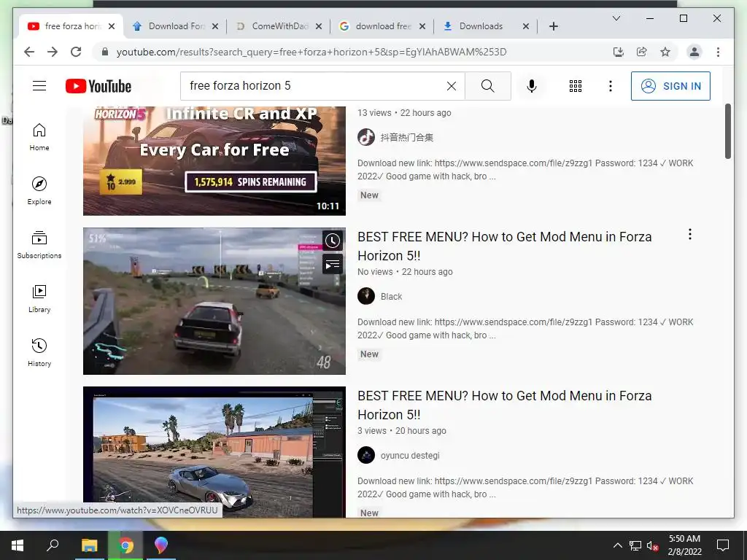Open Chrome three-dot menu
This screenshot has height=560, width=747.
click(x=718, y=52)
